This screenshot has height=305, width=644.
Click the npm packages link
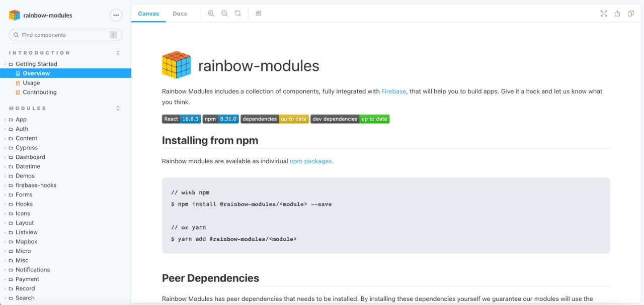310,161
